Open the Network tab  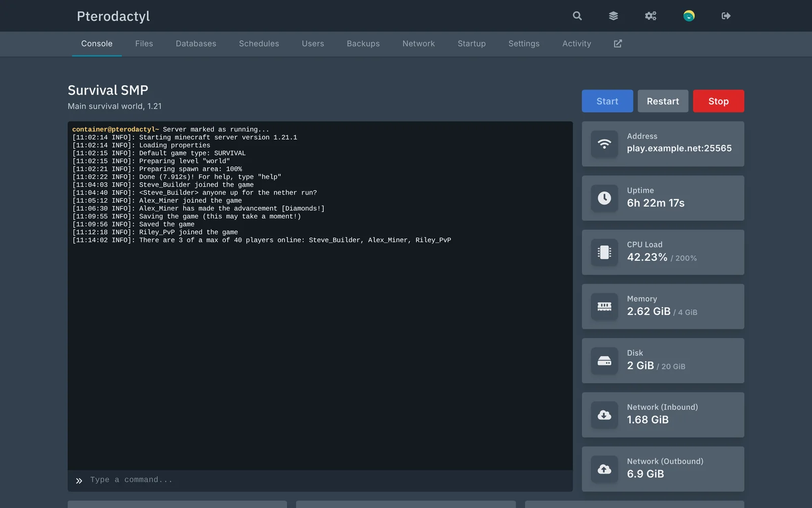419,44
